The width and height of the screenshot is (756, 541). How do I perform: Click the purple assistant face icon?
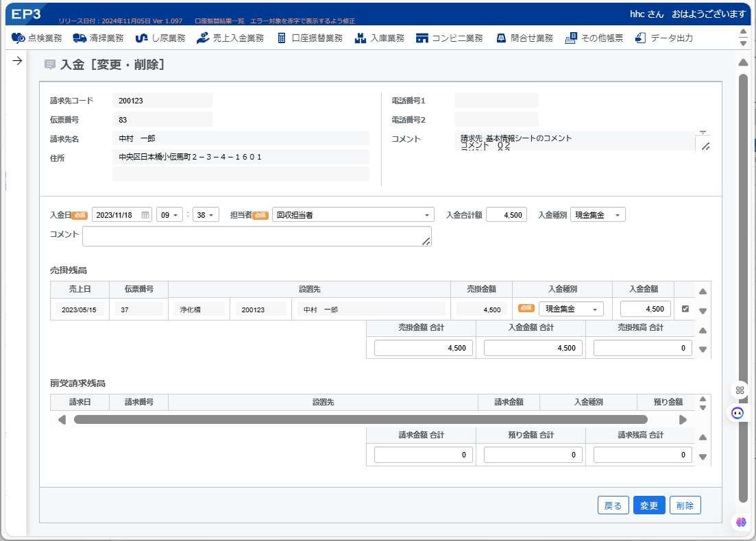click(x=737, y=413)
